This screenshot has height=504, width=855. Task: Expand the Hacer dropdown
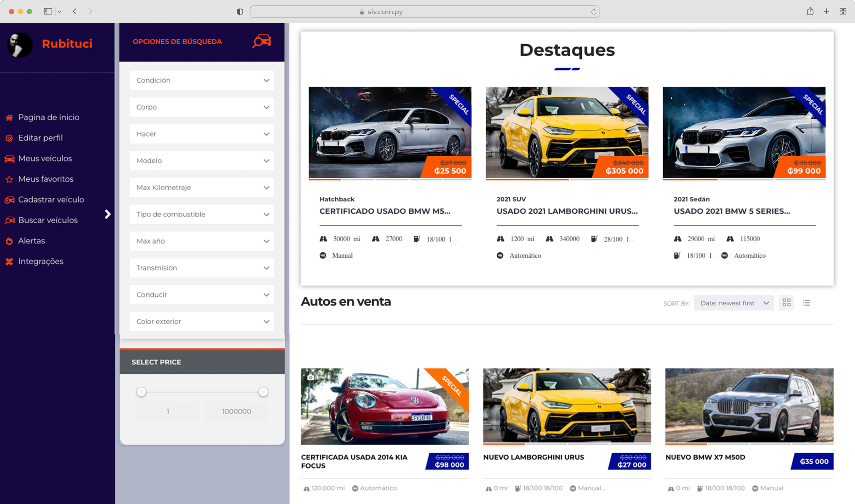tap(202, 134)
